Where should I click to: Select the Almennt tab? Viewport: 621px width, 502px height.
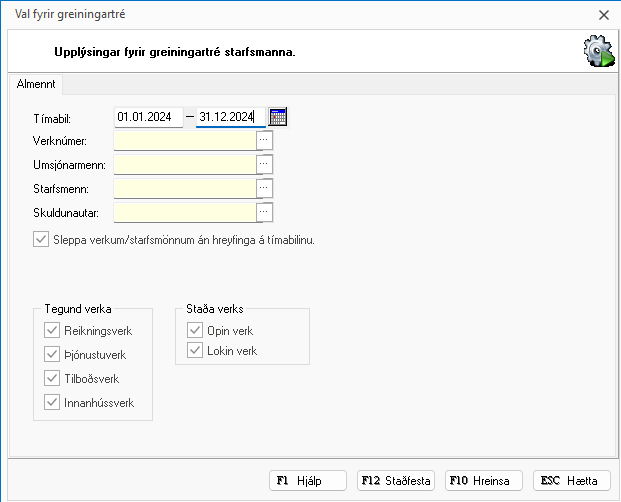coord(37,86)
